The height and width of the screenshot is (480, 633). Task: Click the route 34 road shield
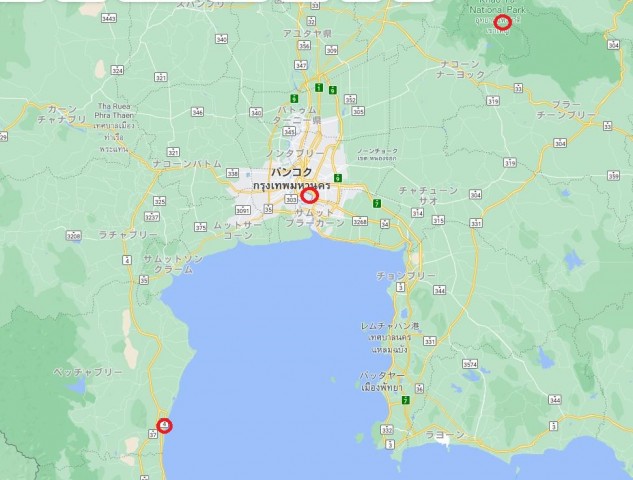385,224
